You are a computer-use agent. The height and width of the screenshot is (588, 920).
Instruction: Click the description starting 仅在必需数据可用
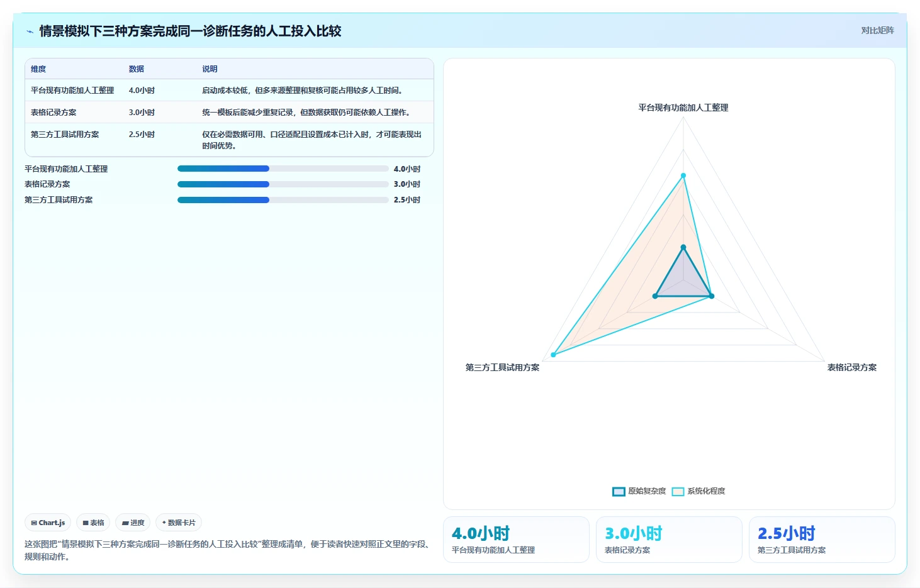pyautogui.click(x=312, y=140)
